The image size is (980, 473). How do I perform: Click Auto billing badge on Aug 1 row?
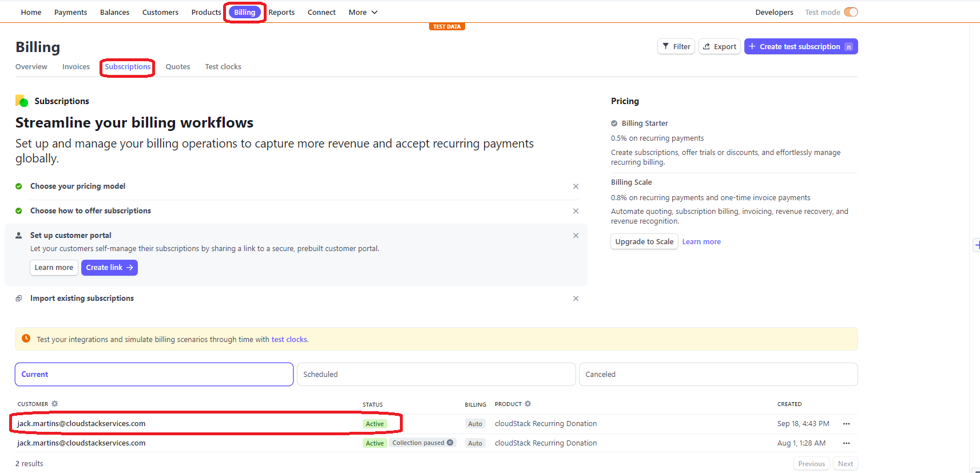[475, 443]
